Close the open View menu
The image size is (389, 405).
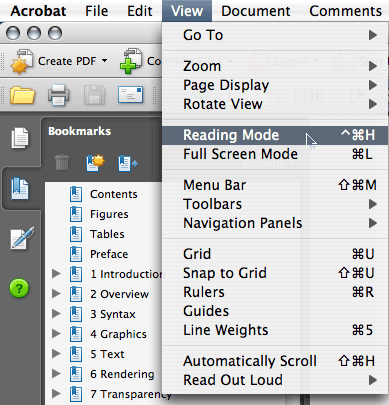click(x=187, y=11)
